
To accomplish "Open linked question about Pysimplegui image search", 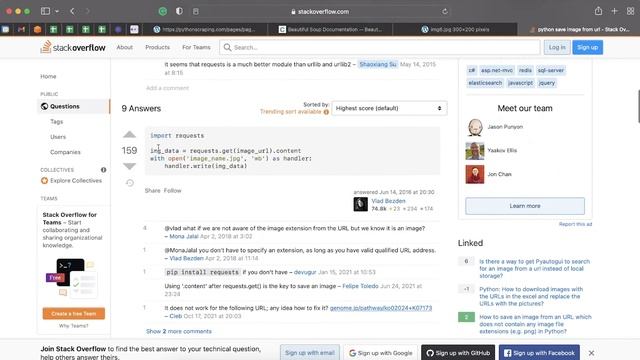I will 535,269.
